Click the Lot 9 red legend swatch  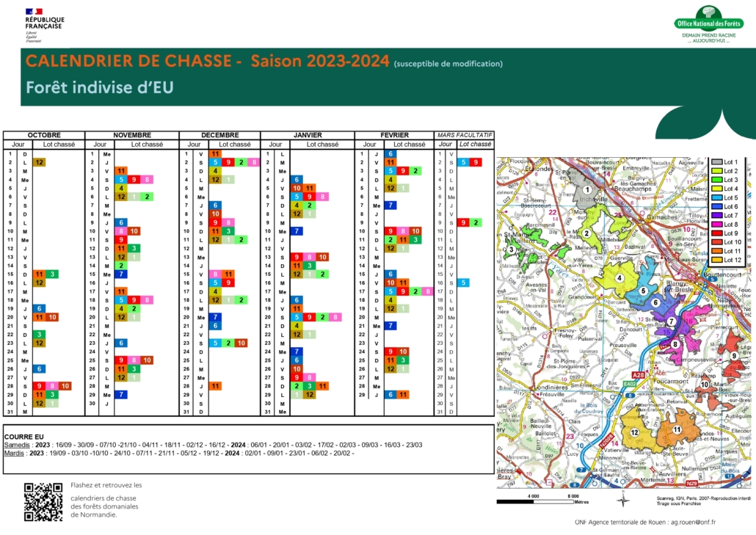(717, 233)
